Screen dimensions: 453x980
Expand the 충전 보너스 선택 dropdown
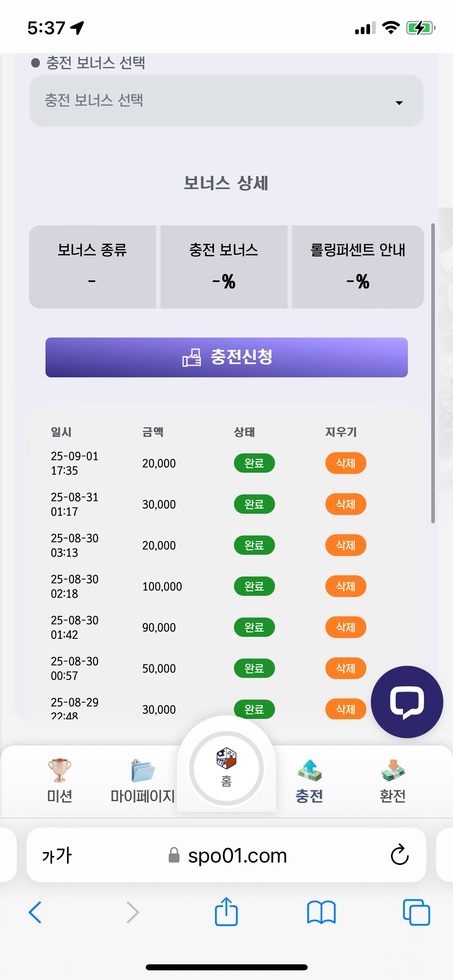click(226, 101)
